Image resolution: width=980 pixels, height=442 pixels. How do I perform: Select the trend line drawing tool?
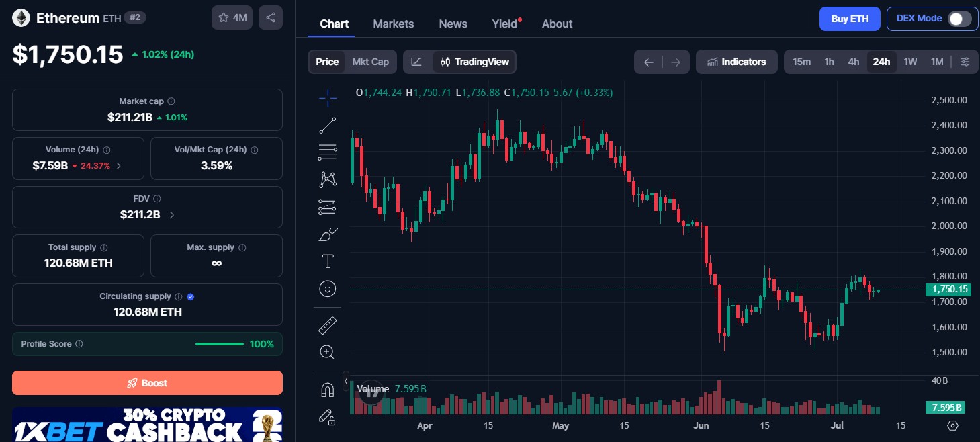click(x=328, y=125)
